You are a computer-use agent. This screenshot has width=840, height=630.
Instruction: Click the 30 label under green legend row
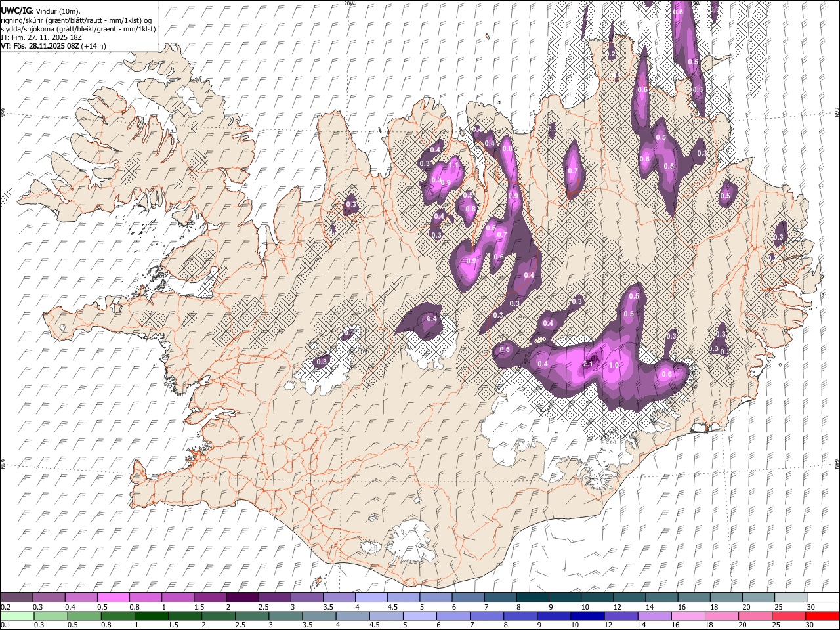pyautogui.click(x=809, y=625)
